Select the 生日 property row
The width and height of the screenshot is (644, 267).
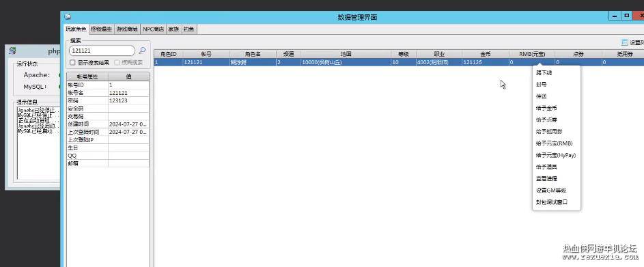(x=108, y=147)
